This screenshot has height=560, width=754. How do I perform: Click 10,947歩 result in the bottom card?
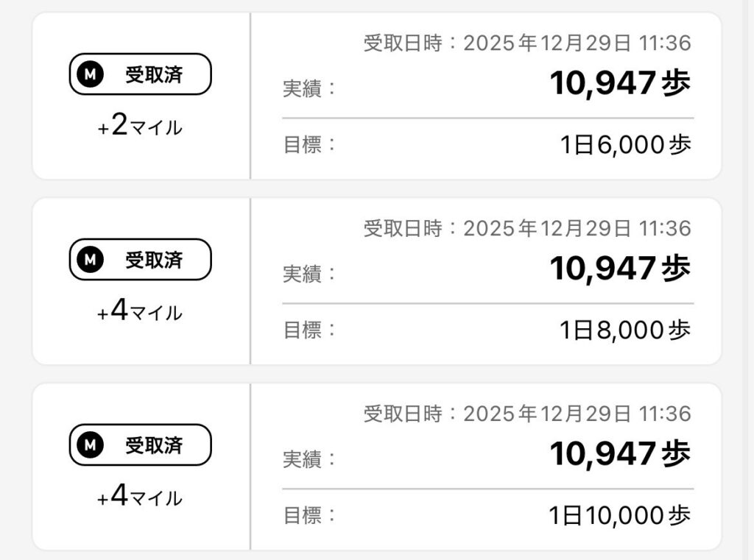(620, 456)
